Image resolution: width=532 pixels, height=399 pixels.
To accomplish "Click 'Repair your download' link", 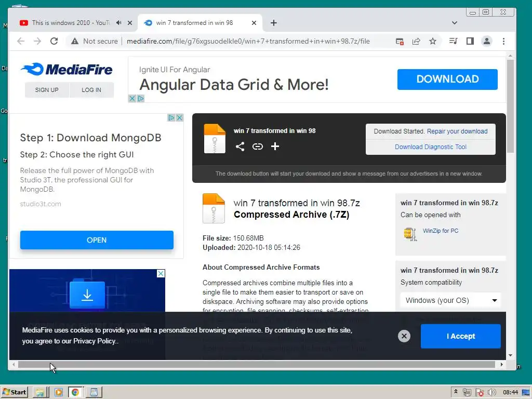I will tap(457, 131).
